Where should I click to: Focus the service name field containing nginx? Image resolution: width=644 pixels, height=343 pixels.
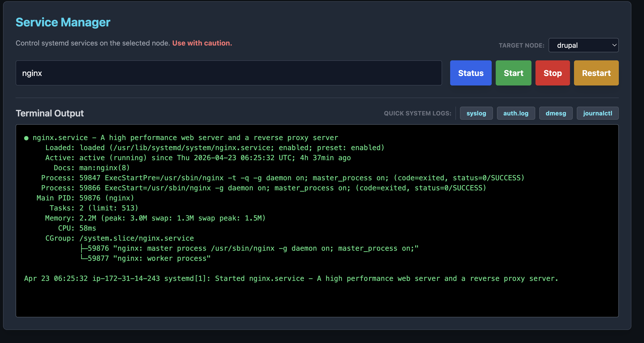coord(229,73)
